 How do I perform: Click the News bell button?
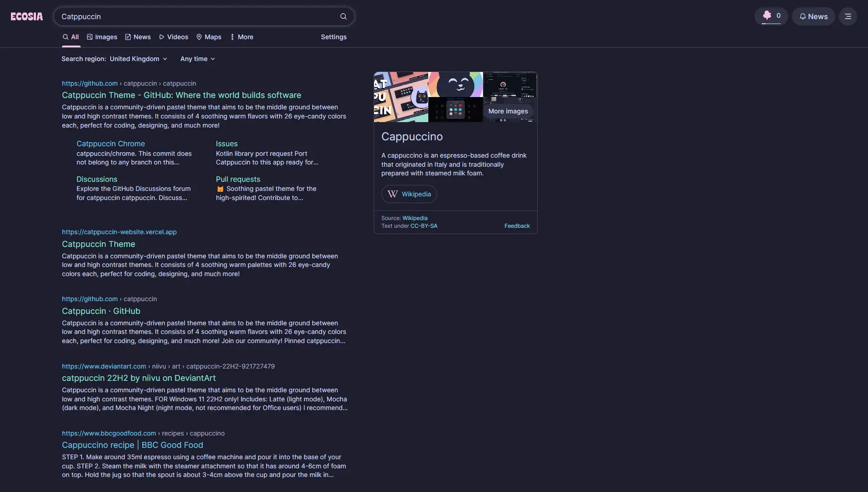coord(813,16)
